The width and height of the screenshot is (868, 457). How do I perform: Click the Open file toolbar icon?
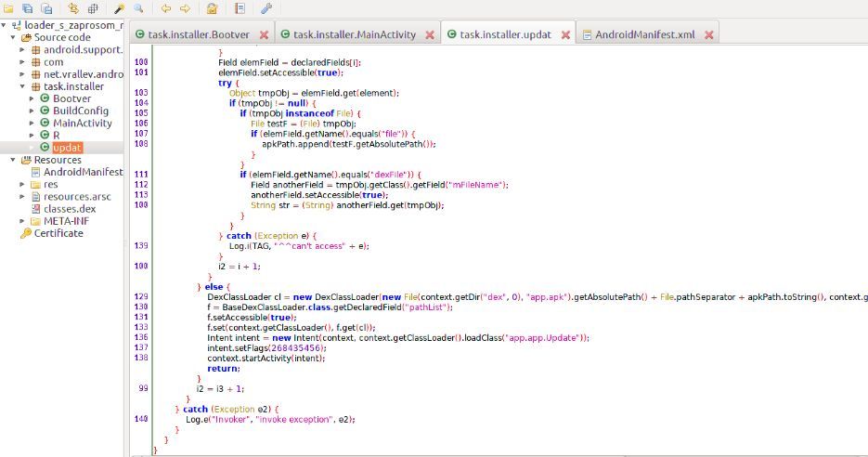[8, 8]
